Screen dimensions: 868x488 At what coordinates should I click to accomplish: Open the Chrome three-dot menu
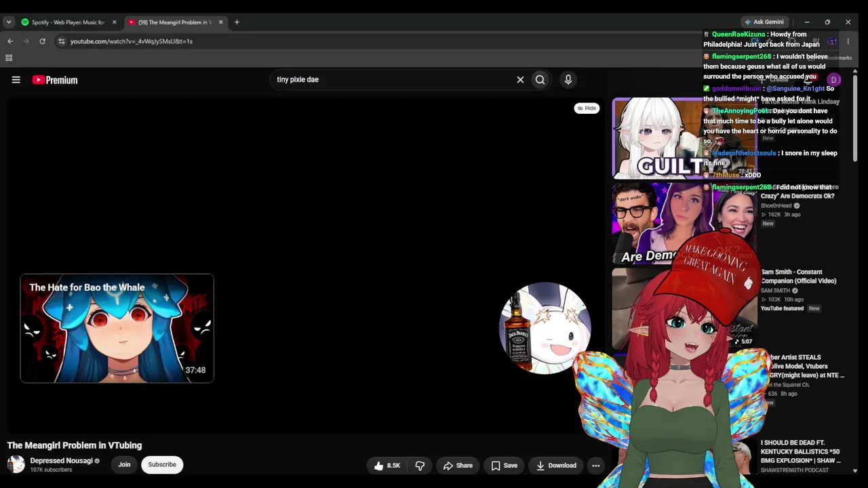click(848, 41)
